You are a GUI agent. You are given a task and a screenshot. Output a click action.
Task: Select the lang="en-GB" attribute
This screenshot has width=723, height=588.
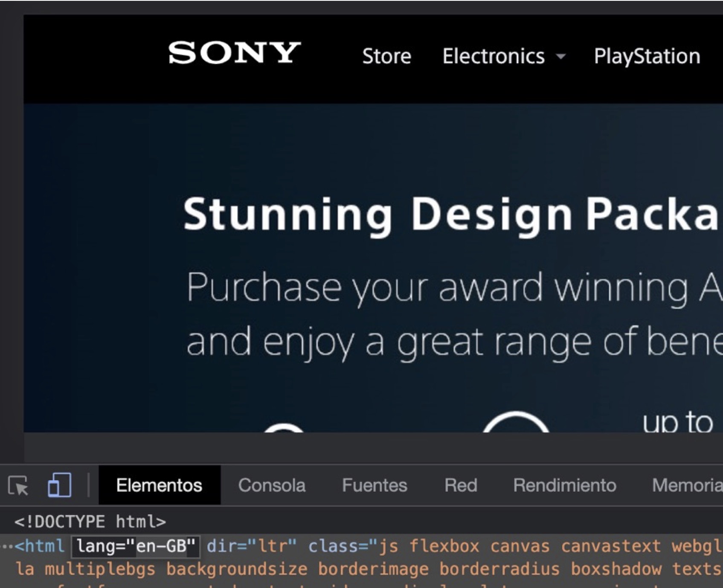click(136, 546)
